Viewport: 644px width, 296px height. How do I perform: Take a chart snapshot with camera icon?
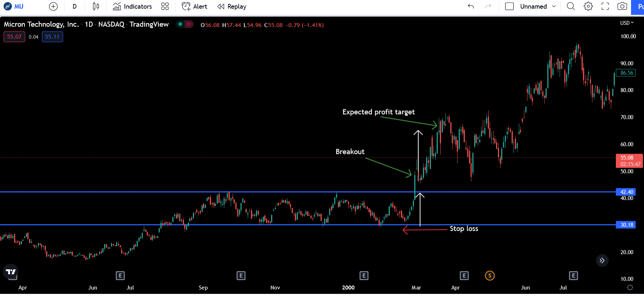coord(622,6)
